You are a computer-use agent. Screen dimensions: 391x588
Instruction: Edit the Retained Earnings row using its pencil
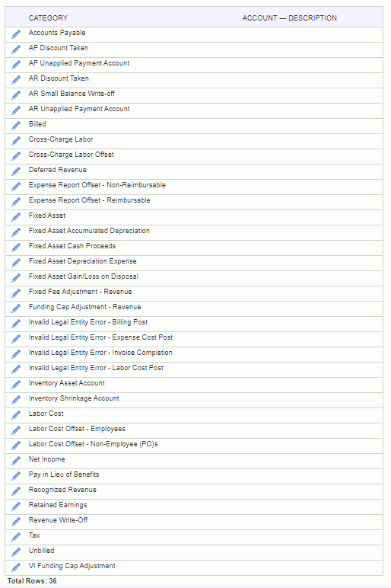coord(16,507)
